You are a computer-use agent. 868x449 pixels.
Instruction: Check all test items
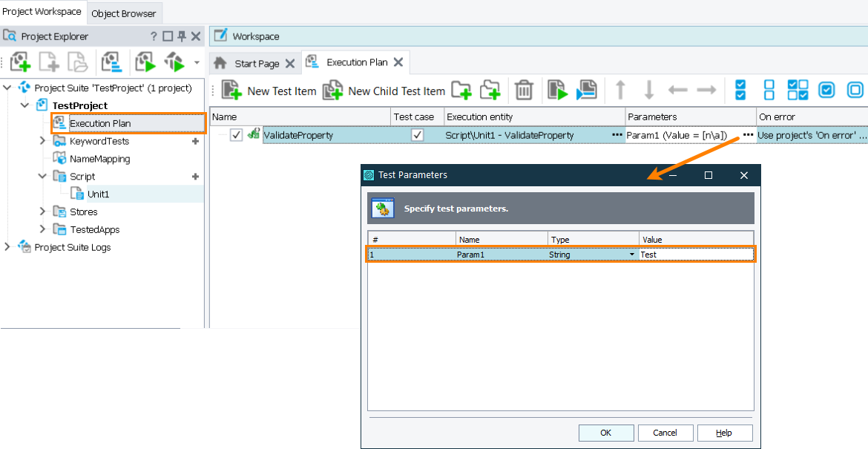click(739, 90)
